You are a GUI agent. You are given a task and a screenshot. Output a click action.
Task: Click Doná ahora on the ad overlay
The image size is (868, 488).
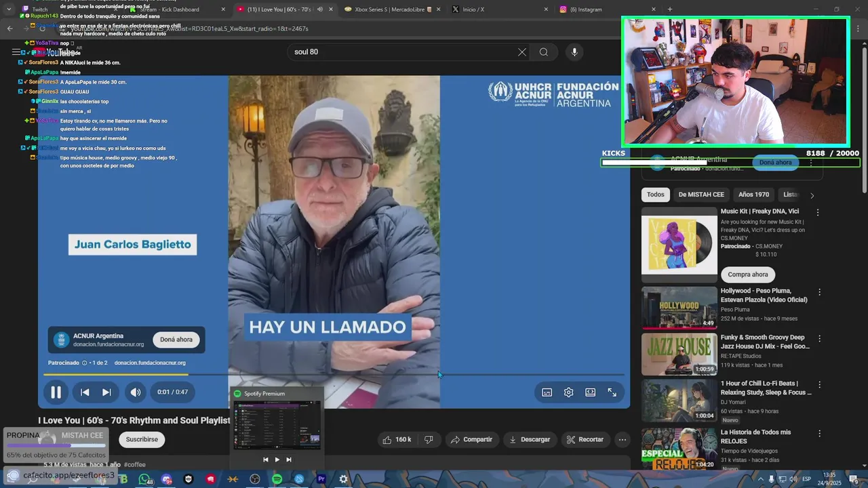coord(176,340)
